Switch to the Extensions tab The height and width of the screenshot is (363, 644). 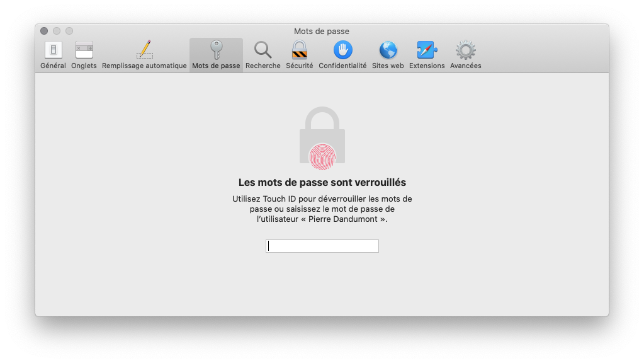tap(427, 55)
